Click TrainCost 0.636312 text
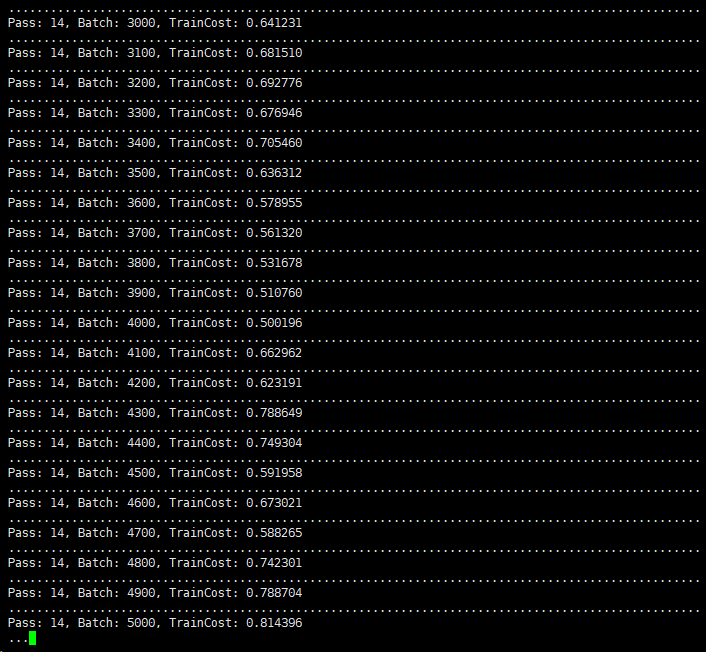The image size is (706, 652). (x=274, y=173)
